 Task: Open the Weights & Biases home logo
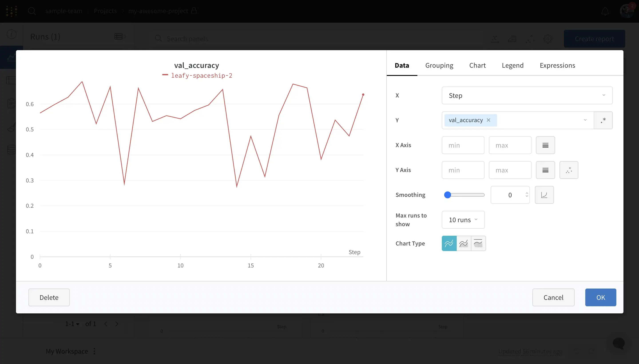pyautogui.click(x=11, y=11)
